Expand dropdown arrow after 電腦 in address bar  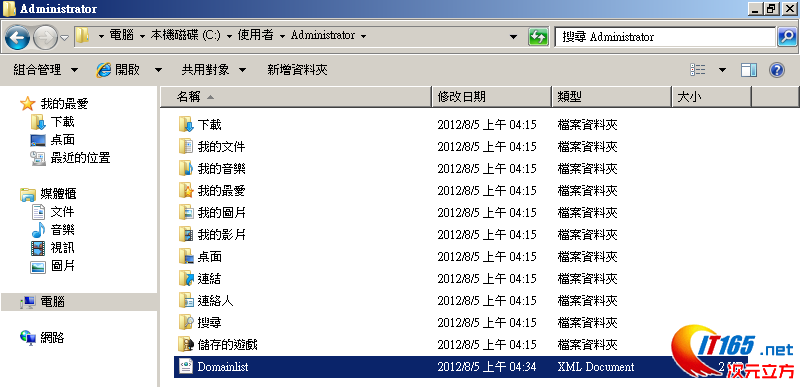[142, 36]
